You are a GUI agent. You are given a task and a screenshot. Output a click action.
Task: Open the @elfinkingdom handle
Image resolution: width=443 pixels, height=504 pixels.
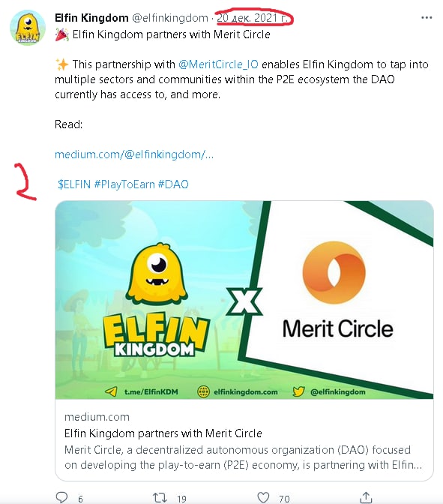[170, 18]
